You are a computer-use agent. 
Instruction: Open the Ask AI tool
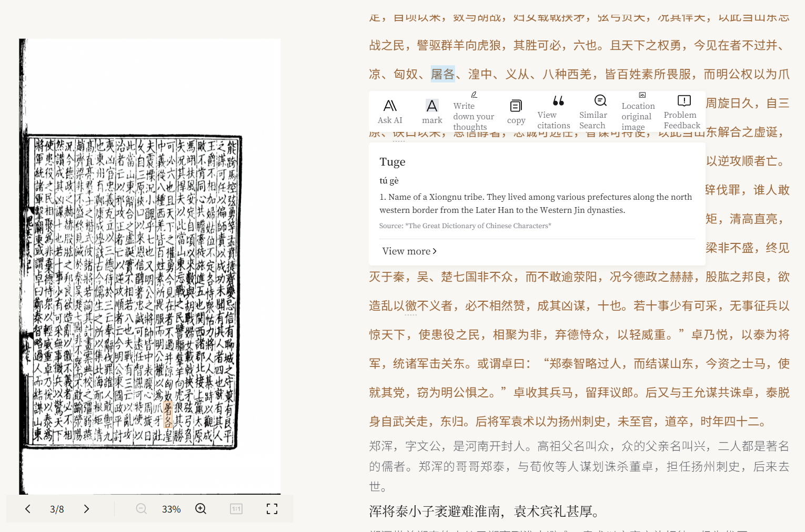pyautogui.click(x=390, y=112)
